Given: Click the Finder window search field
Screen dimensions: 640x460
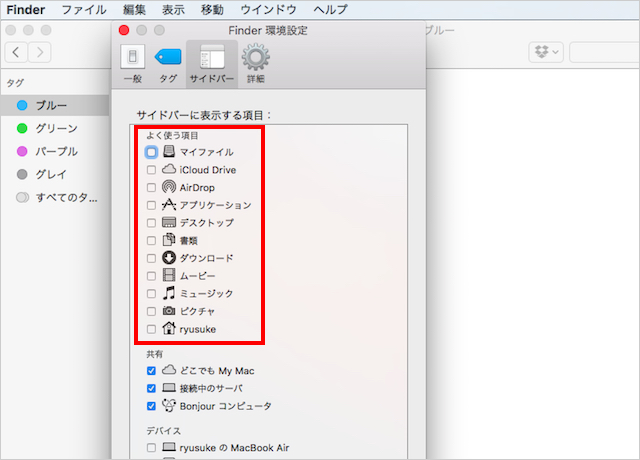Looking at the screenshot, I should point(604,52).
